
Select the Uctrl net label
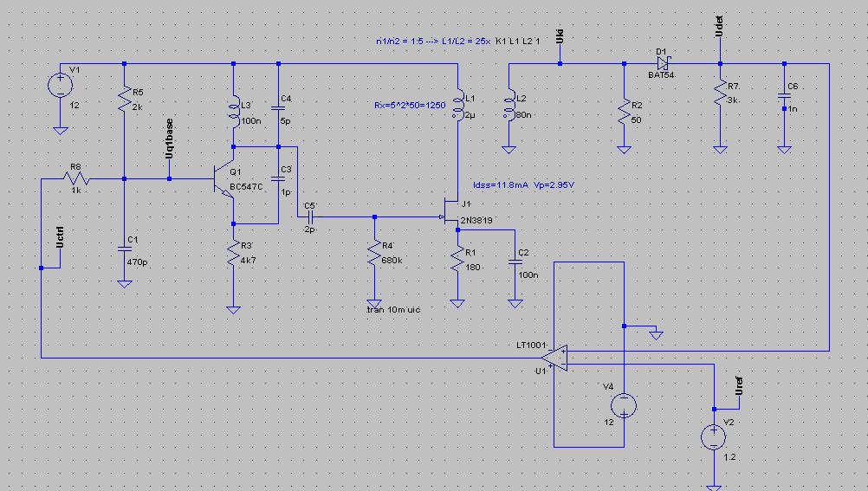coord(60,237)
